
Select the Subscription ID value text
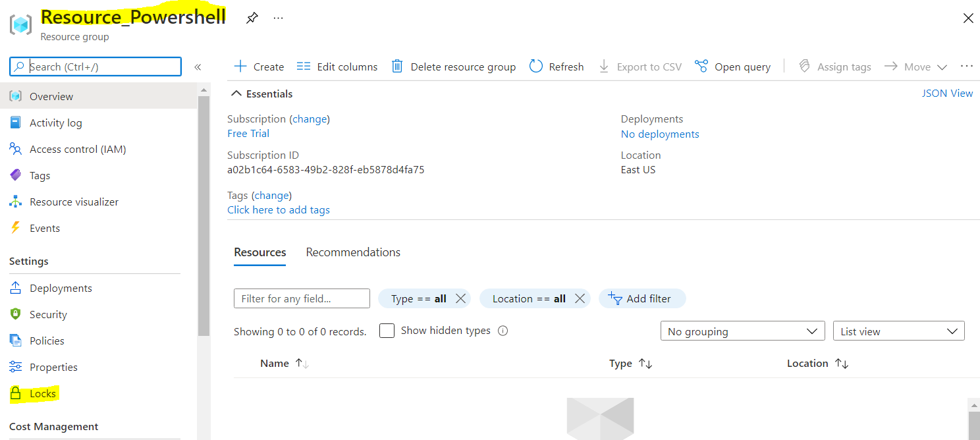pos(325,170)
